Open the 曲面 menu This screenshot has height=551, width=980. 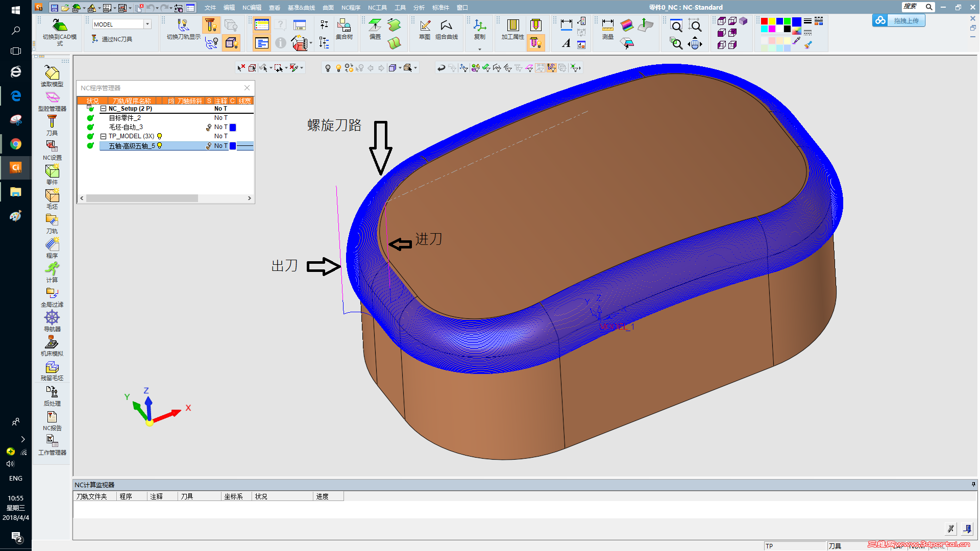pos(328,8)
